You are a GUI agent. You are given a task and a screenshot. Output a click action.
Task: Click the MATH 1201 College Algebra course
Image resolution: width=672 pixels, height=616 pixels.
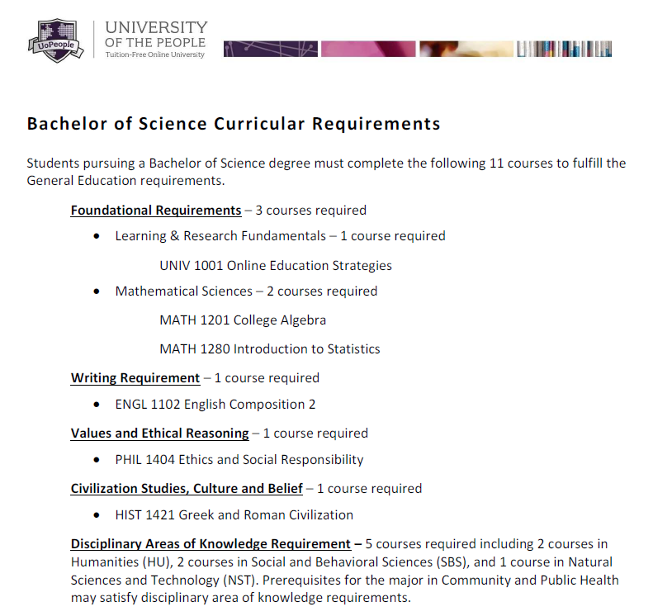click(x=243, y=320)
